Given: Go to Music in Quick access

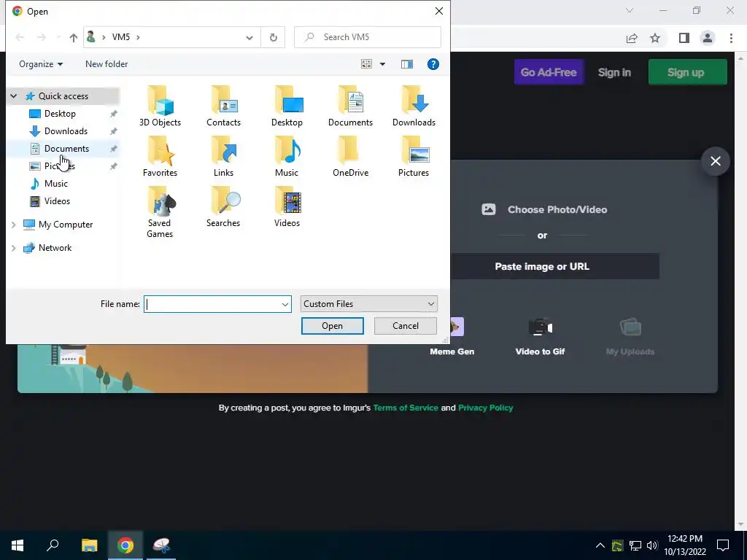Looking at the screenshot, I should click(55, 184).
